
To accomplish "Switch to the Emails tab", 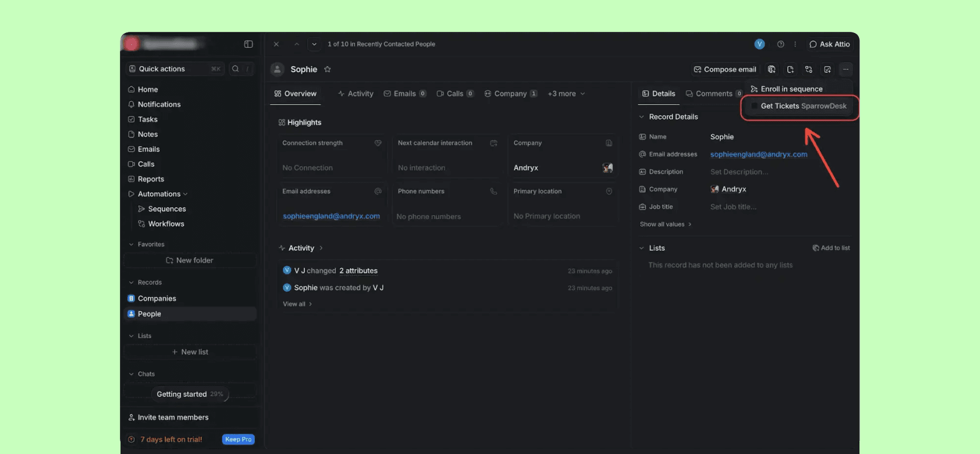I will click(405, 94).
